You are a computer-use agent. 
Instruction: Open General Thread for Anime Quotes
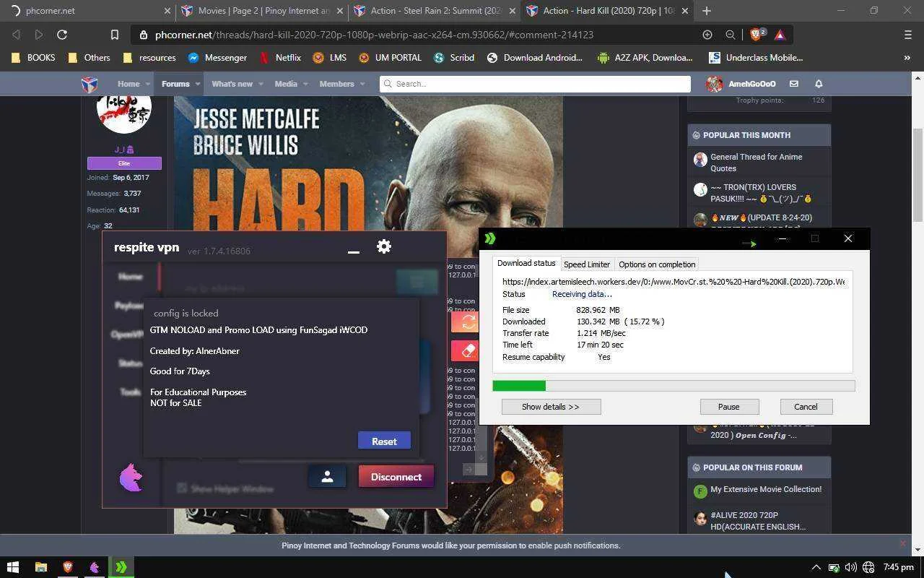pyautogui.click(x=756, y=163)
